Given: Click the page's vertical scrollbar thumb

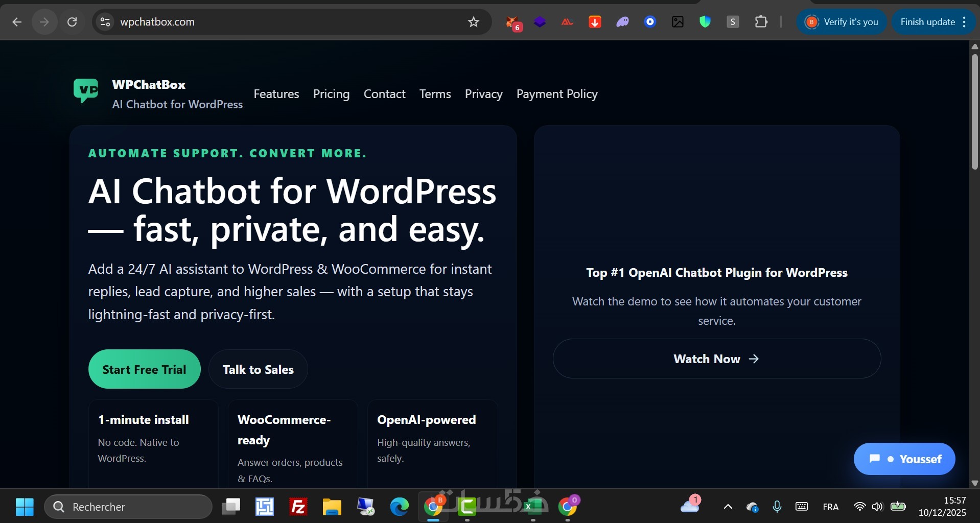Looking at the screenshot, I should click(x=975, y=111).
